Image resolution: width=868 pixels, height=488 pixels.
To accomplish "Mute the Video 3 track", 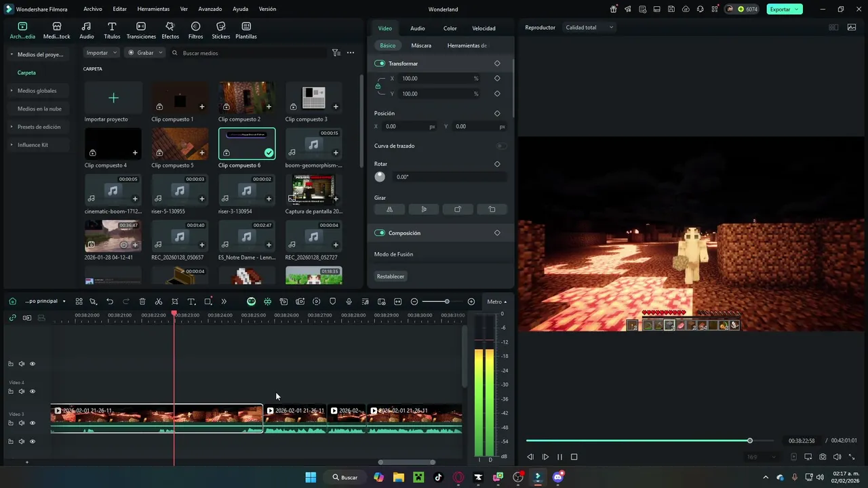I will (22, 424).
